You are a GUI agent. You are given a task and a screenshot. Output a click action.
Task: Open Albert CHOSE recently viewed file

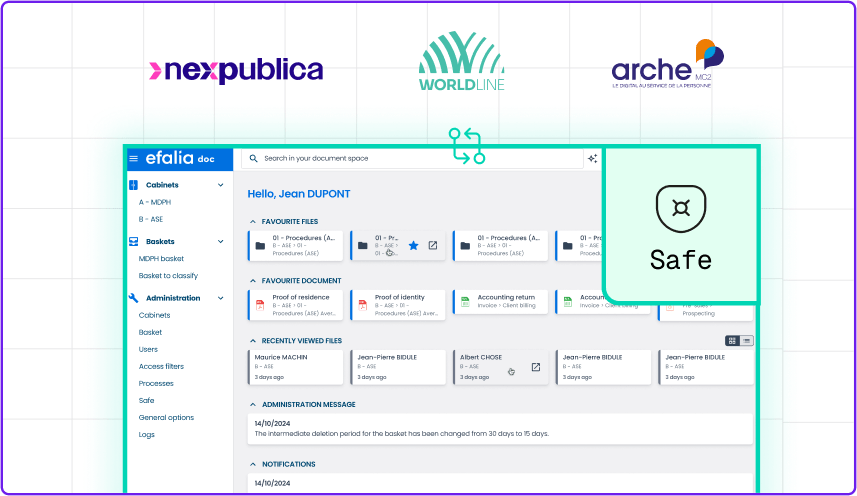(501, 367)
